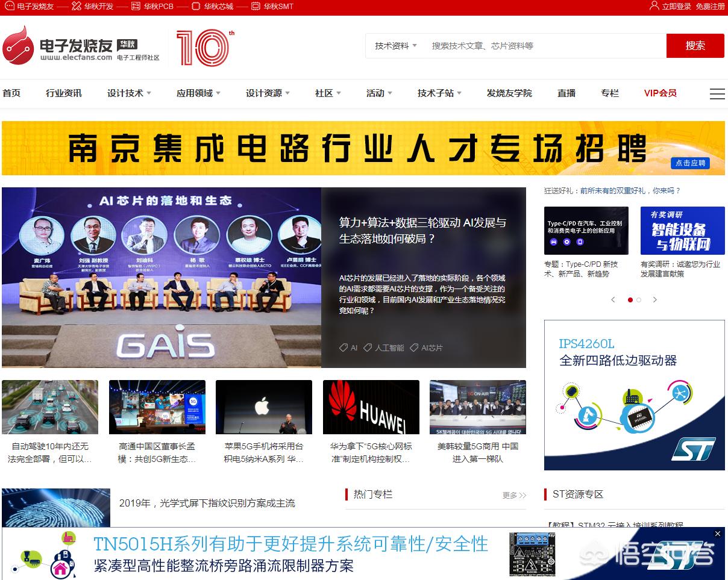728x580 pixels.
Task: Click the 10th anniversary logo
Action: pos(205,48)
